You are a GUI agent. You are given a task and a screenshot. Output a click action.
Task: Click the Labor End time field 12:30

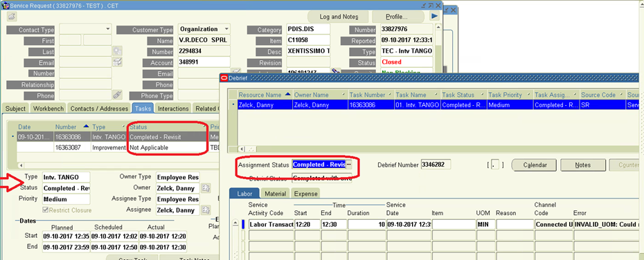point(334,224)
